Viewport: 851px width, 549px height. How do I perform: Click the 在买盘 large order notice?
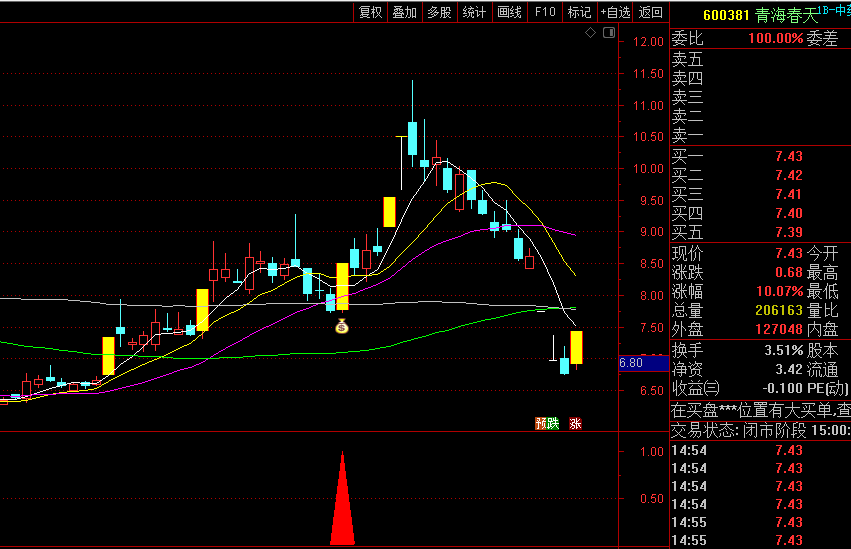tap(760, 410)
